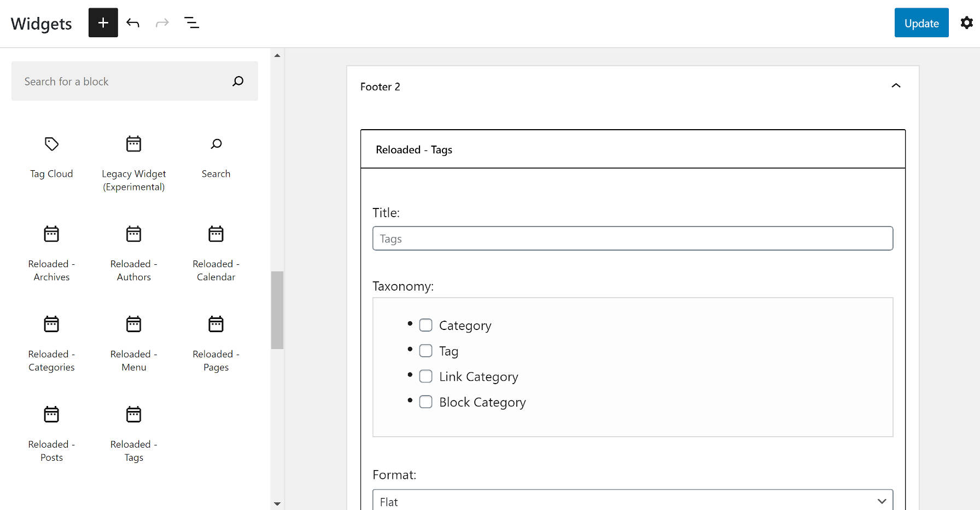This screenshot has width=980, height=510.
Task: Open the Format dropdown showing Flat
Action: coord(632,501)
